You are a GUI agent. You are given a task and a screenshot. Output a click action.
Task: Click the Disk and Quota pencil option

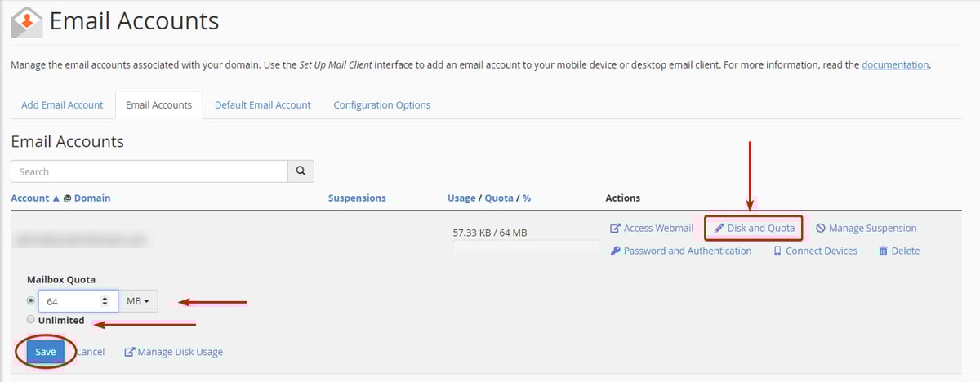tap(754, 229)
